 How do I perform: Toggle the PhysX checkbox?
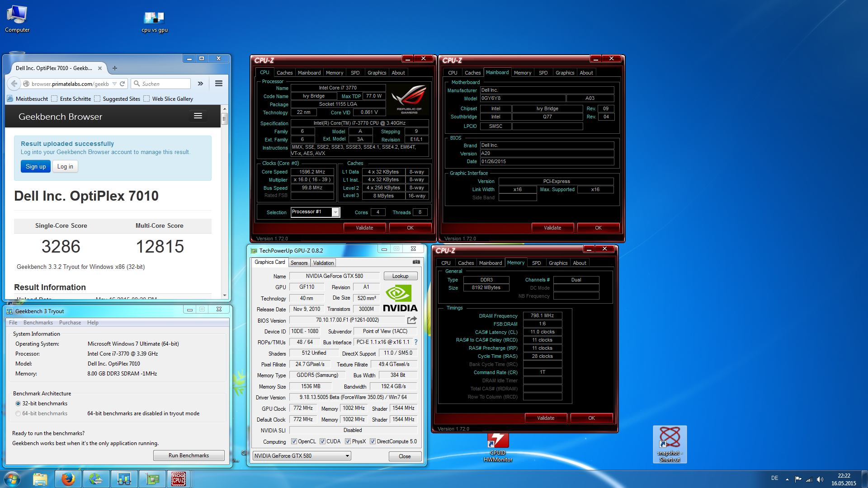[x=348, y=441]
